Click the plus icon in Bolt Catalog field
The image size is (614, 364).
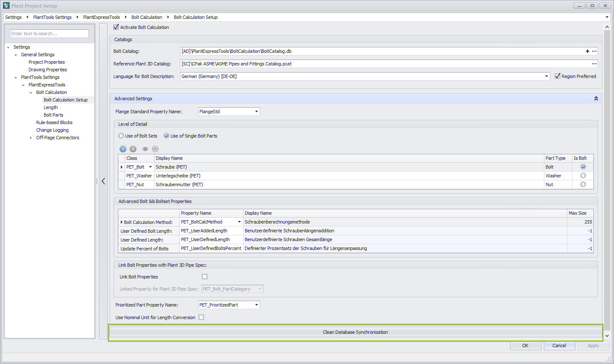click(588, 51)
